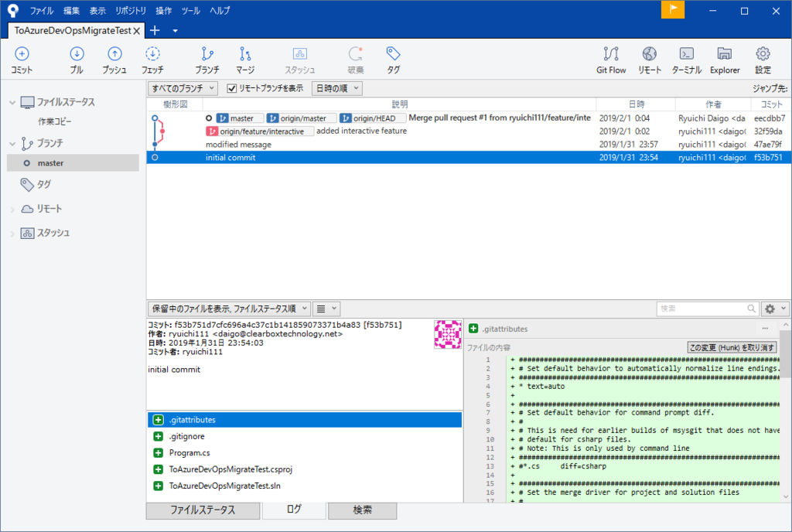The image size is (792, 532).
Task: Open the リポジトリ menu
Action: 130,11
